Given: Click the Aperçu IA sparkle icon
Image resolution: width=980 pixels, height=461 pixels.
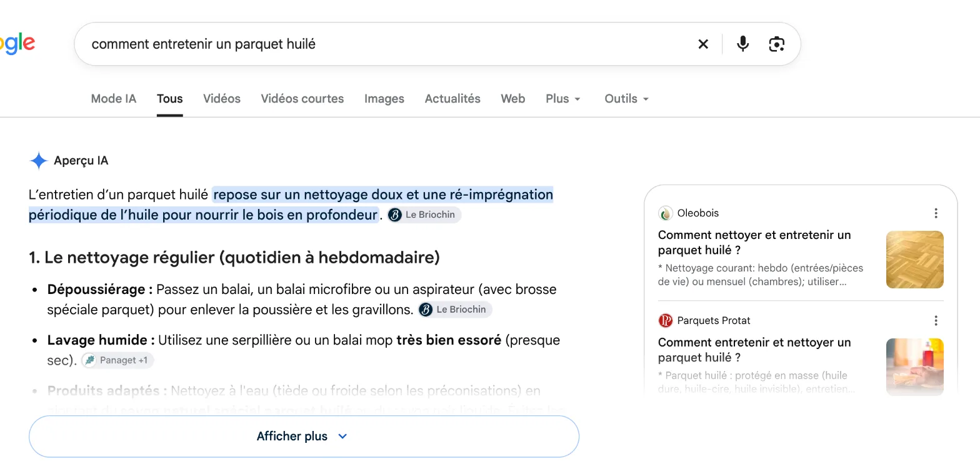Looking at the screenshot, I should point(39,161).
